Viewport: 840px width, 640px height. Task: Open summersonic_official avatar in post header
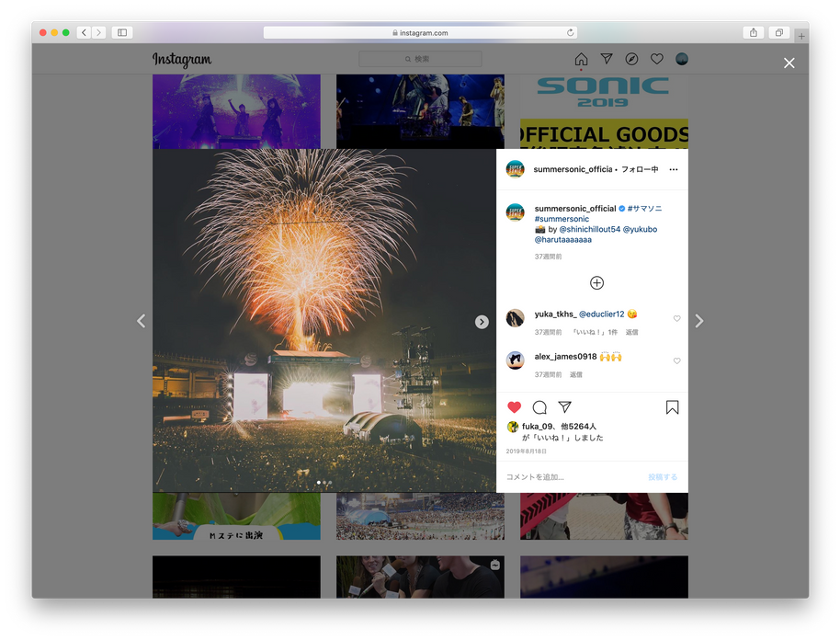point(516,169)
